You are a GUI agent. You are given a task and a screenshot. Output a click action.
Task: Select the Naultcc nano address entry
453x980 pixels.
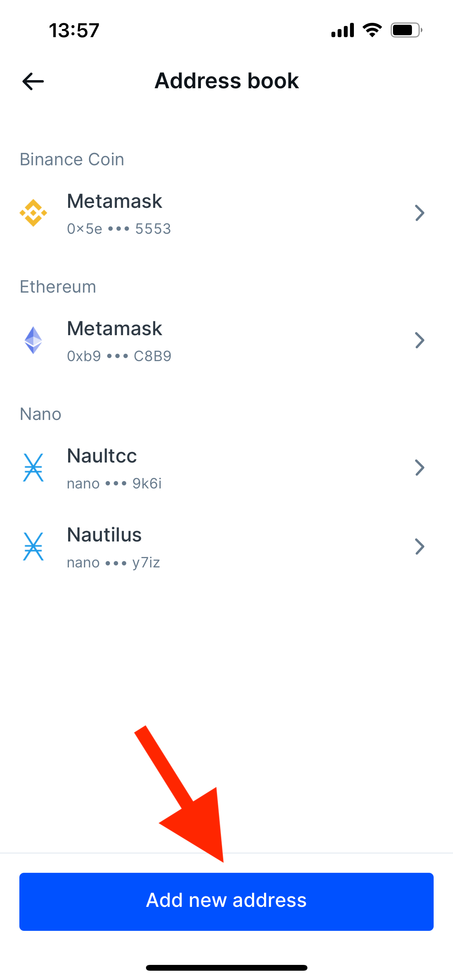226,468
